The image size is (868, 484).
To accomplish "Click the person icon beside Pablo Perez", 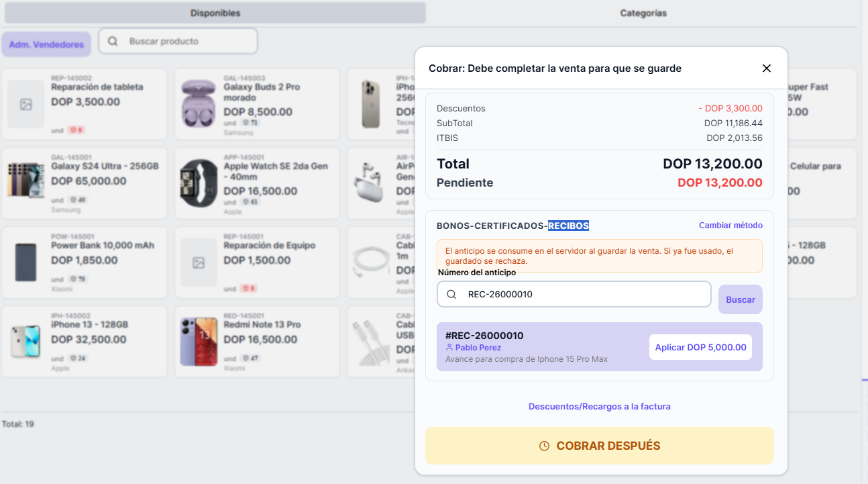I will click(449, 348).
